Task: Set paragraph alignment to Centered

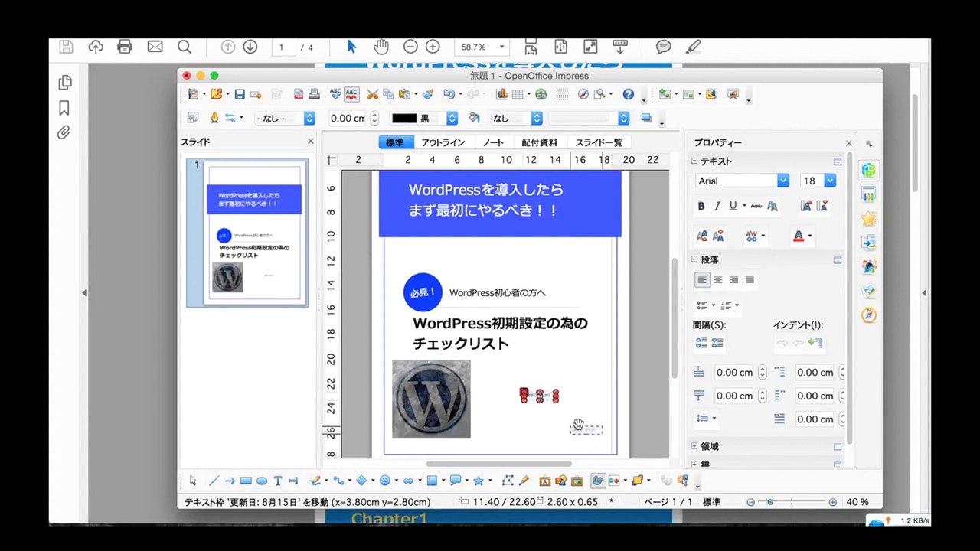Action: pyautogui.click(x=718, y=280)
